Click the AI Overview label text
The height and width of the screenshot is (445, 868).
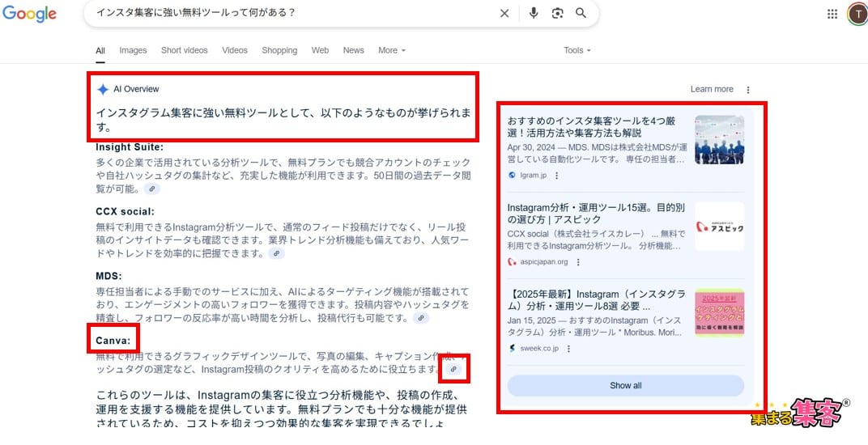pyautogui.click(x=136, y=89)
